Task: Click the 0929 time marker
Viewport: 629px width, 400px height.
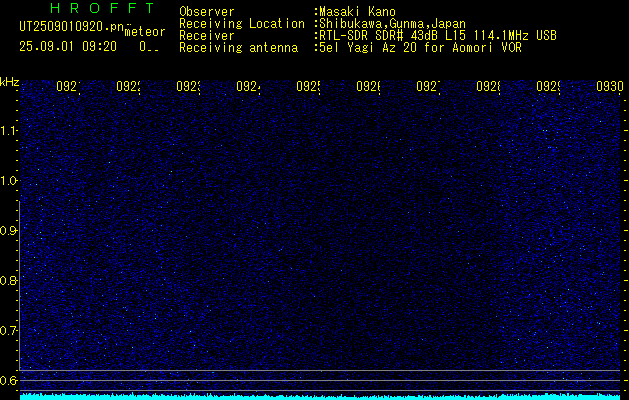Action: (x=548, y=86)
